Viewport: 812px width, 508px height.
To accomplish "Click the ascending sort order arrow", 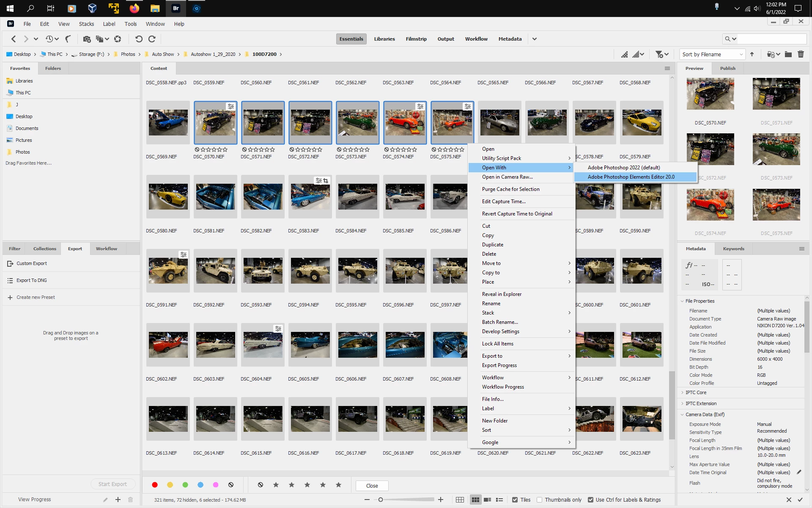I will tap(752, 54).
